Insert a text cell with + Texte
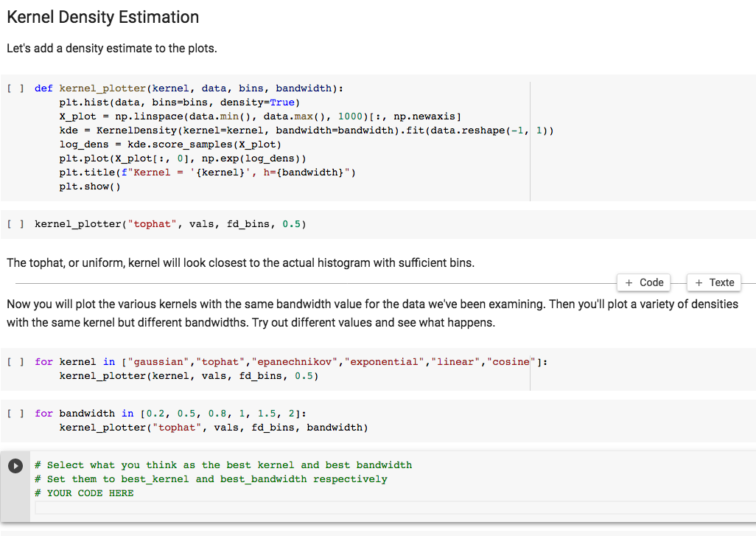Screen dimensions: 756x536 [x=715, y=282]
